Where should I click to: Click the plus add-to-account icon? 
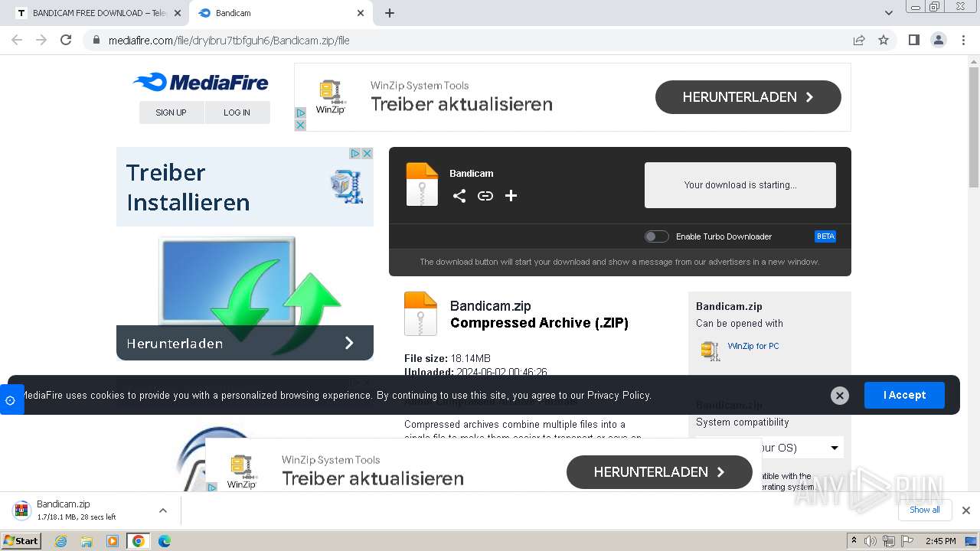coord(511,196)
